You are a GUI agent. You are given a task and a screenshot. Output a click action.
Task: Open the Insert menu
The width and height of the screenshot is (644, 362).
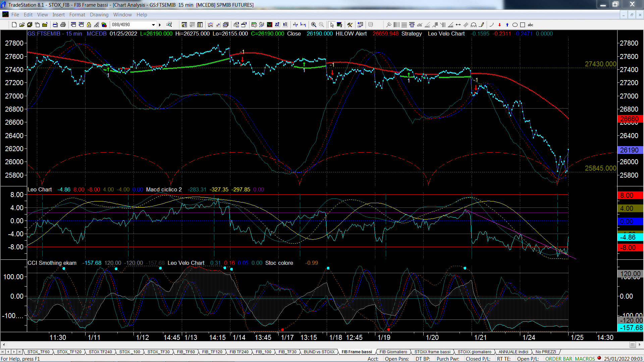pos(58,15)
